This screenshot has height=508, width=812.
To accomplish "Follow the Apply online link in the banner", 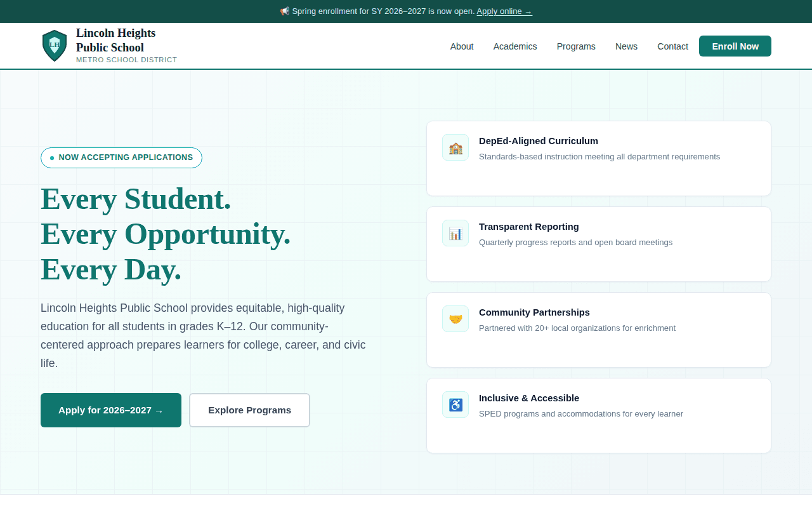I will pyautogui.click(x=504, y=11).
